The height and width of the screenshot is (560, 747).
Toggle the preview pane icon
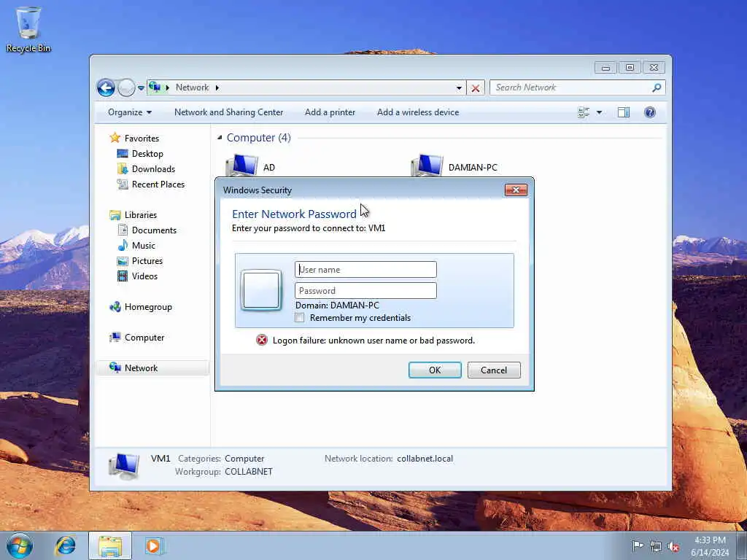click(x=624, y=112)
